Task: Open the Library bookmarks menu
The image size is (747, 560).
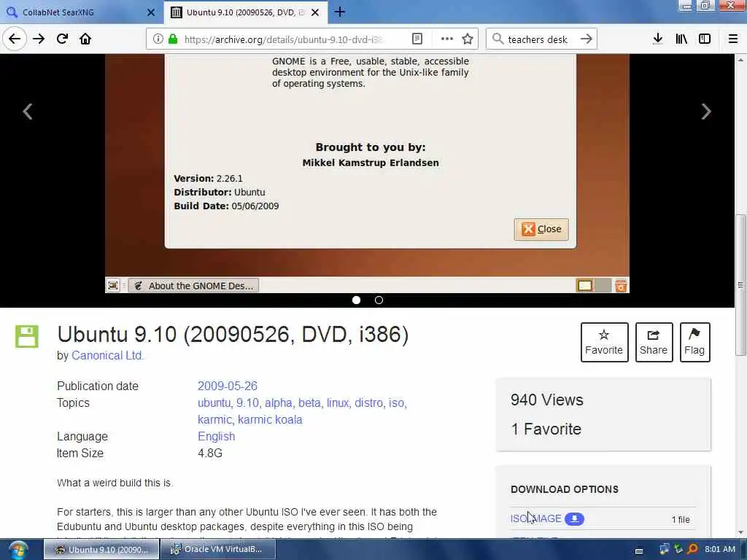Action: 681,39
